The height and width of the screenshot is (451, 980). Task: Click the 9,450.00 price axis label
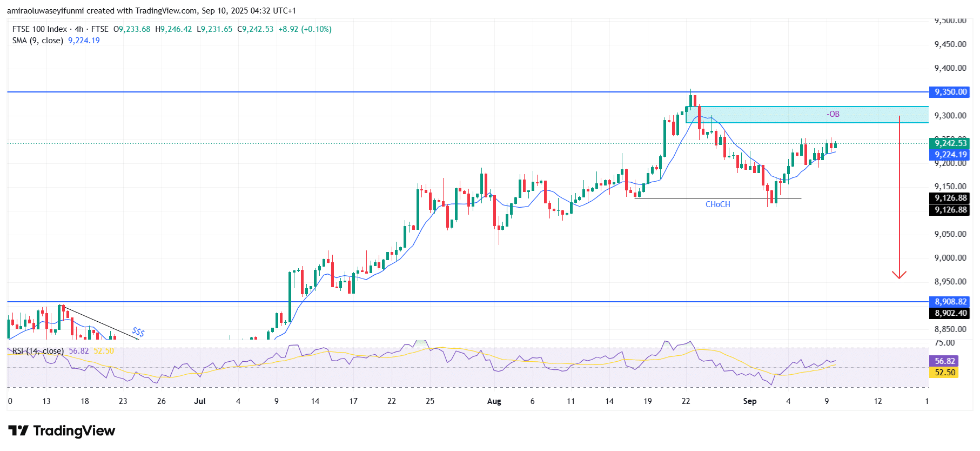[x=950, y=44]
